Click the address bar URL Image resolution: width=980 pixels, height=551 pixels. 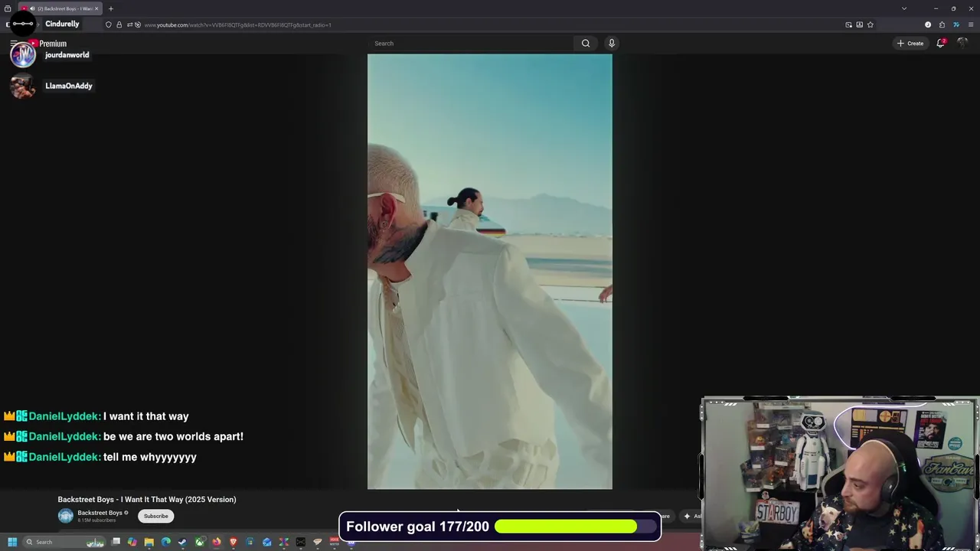click(x=237, y=25)
